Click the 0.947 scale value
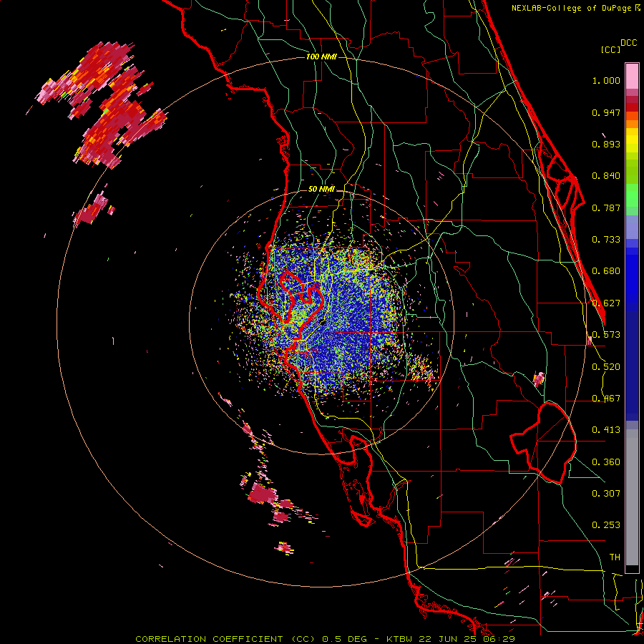Image resolution: width=644 pixels, height=644 pixels. click(x=606, y=112)
